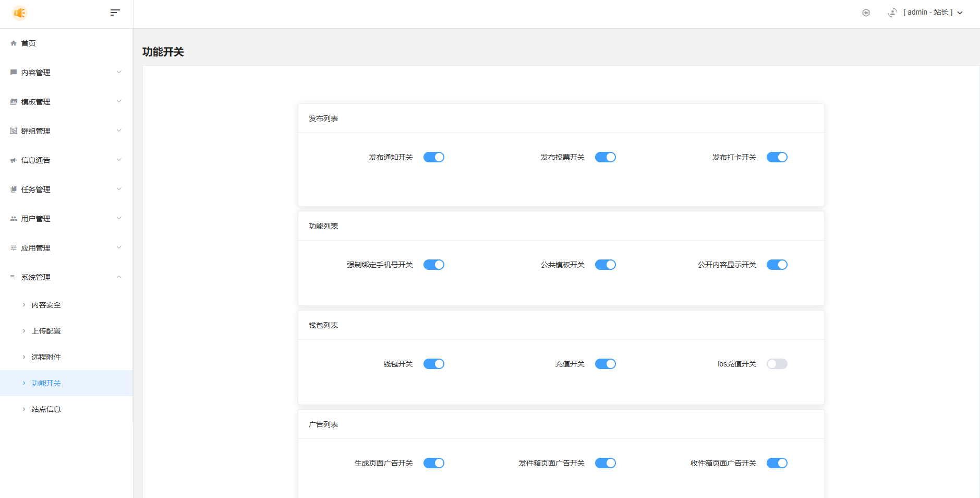Click the hexagon icon in top bar
Viewport: 980px width, 498px height.
click(x=866, y=13)
